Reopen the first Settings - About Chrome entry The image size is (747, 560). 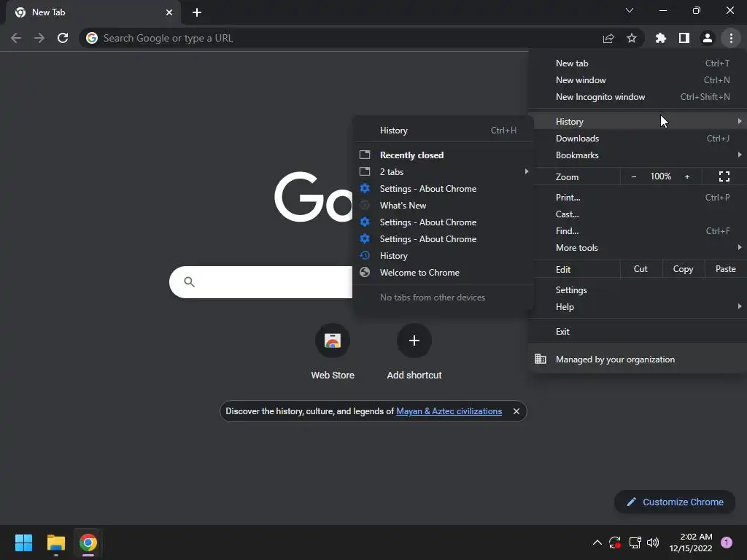tap(443, 189)
